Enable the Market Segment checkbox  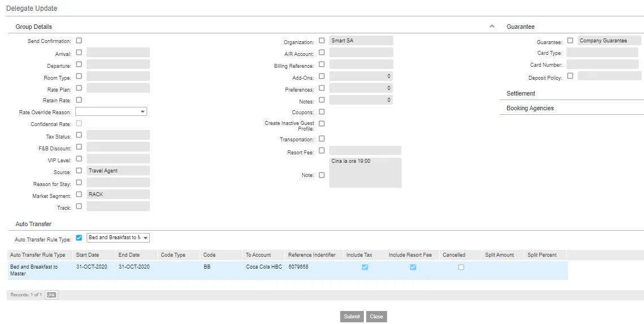coord(79,195)
